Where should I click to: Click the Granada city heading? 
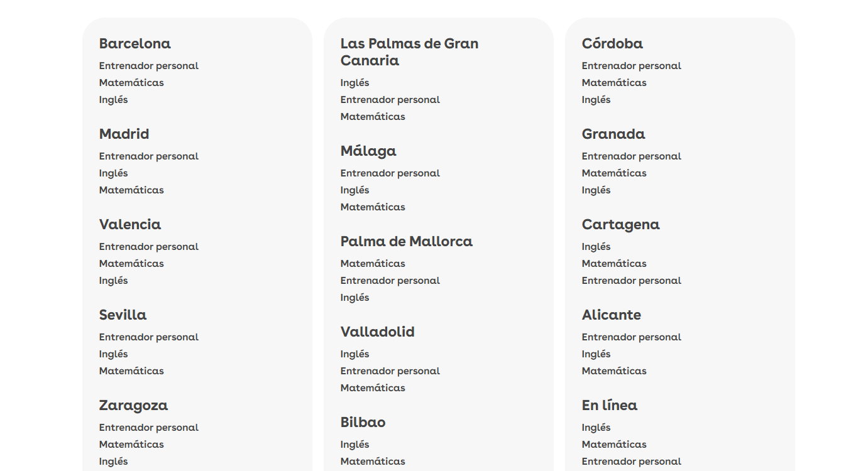point(613,134)
